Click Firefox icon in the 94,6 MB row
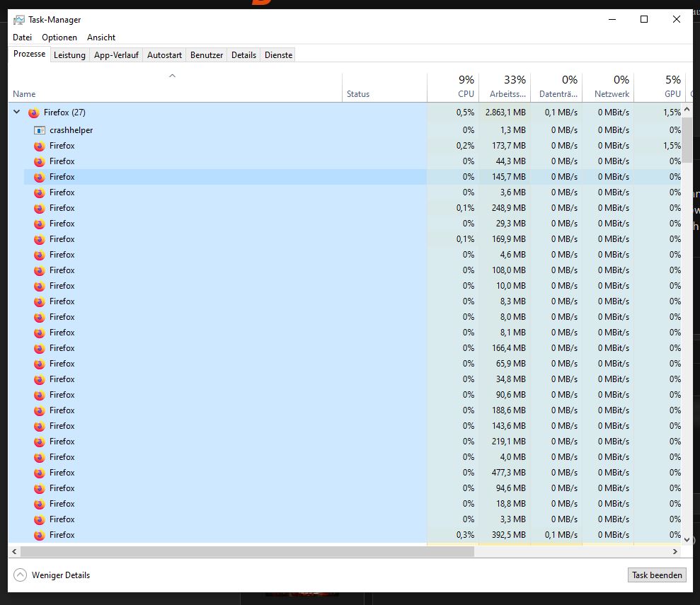This screenshot has width=700, height=605. point(40,488)
